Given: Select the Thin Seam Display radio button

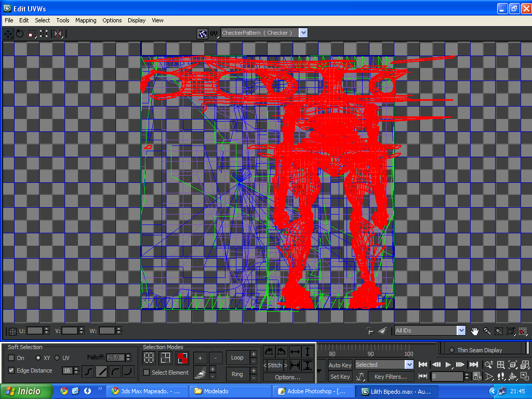Looking at the screenshot, I should (x=451, y=350).
